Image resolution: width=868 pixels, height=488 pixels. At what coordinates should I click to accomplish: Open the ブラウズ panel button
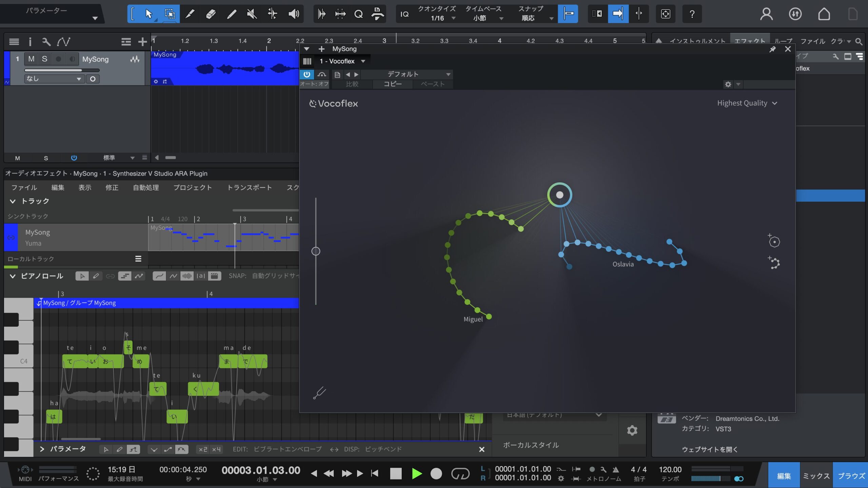[x=851, y=476]
